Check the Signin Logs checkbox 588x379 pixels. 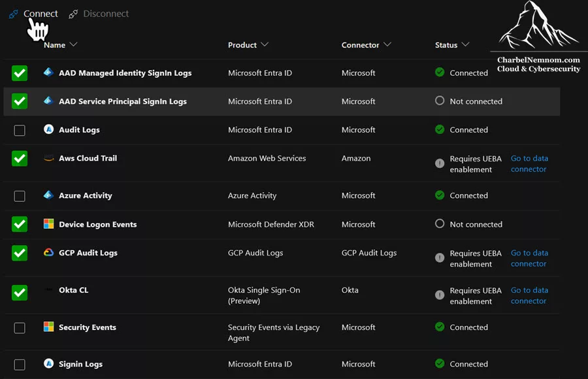click(x=20, y=365)
